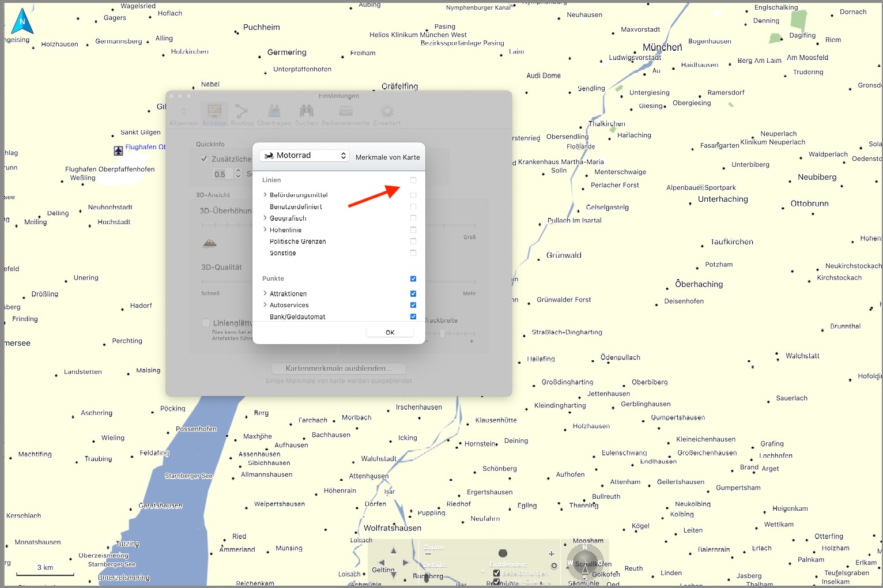The height and width of the screenshot is (588, 883).
Task: Adjust the Trackbreite slider knob
Action: (x=443, y=333)
